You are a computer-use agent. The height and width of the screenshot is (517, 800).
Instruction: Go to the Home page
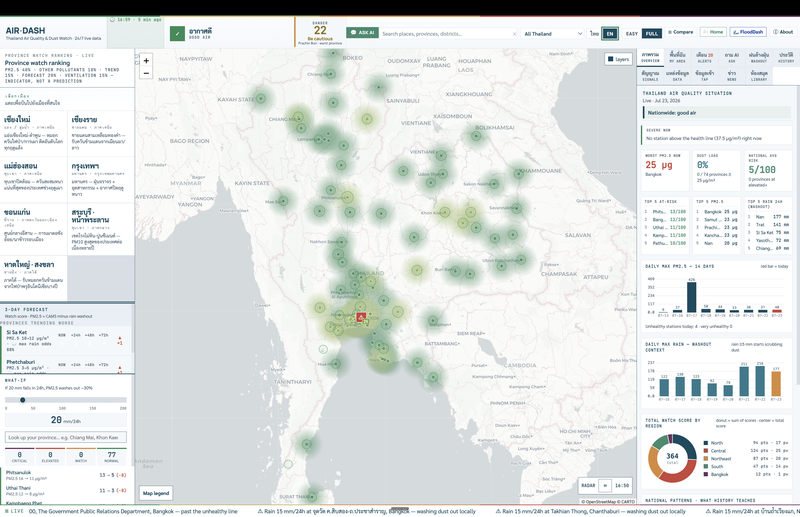[713, 32]
